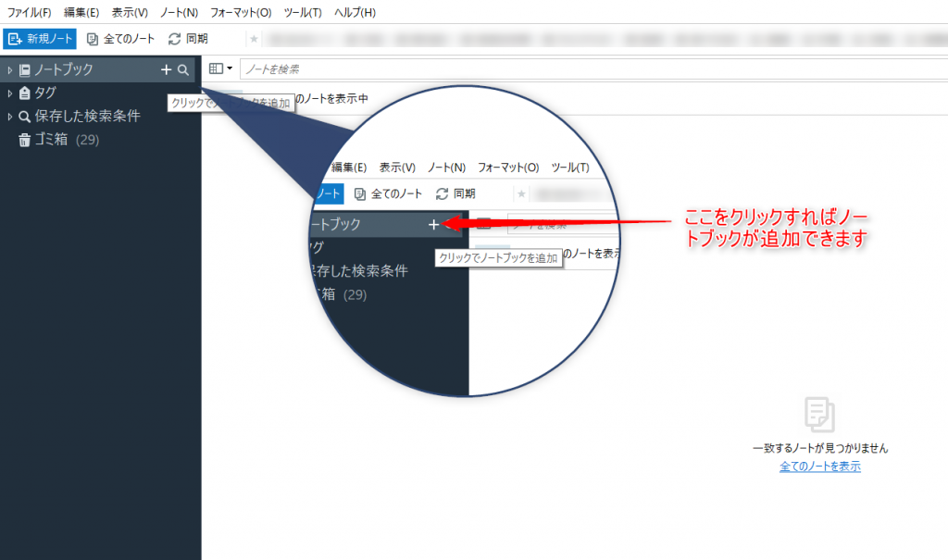This screenshot has width=948, height=560.
Task: Click the ノートブック notebook icon in sidebar
Action: (x=25, y=69)
